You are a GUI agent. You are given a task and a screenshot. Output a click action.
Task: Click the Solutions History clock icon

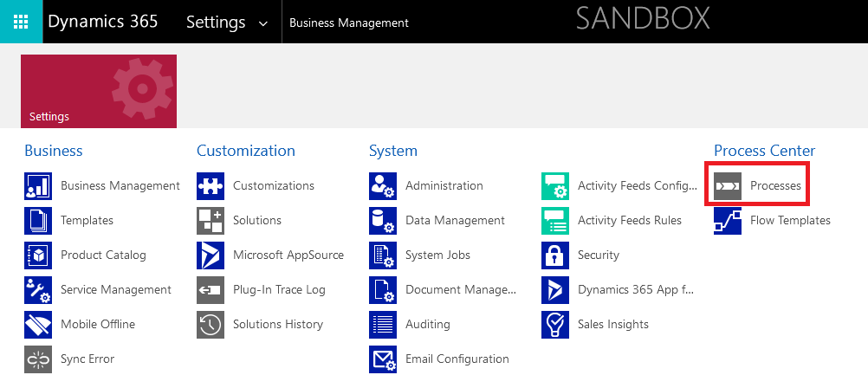pyautogui.click(x=211, y=325)
